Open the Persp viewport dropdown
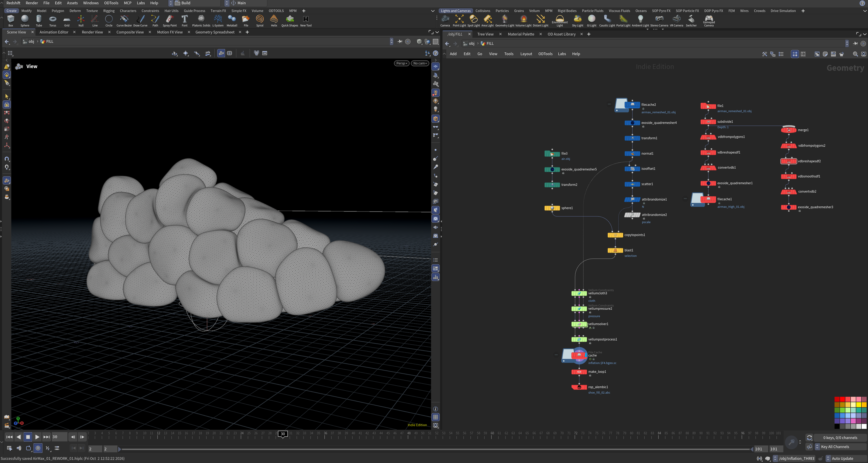The height and width of the screenshot is (463, 868). [x=402, y=63]
